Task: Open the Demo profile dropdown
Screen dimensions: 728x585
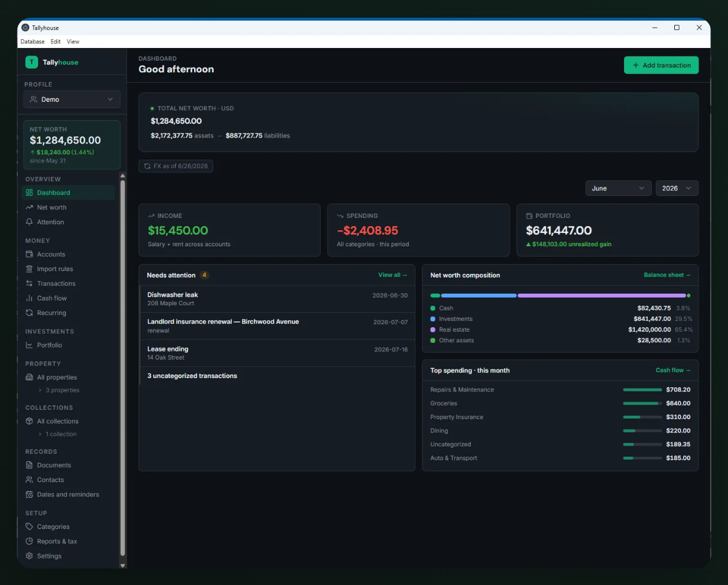Action: pos(72,99)
